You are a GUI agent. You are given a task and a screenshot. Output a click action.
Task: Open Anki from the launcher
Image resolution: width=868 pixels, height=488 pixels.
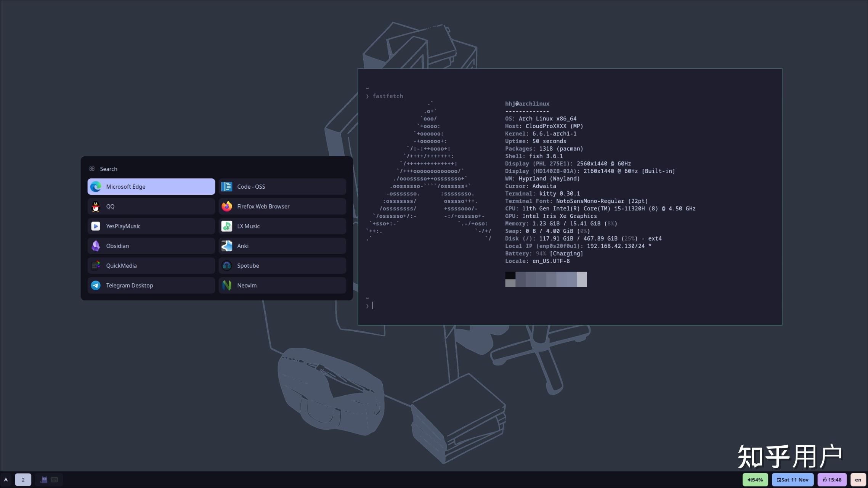[x=282, y=246]
